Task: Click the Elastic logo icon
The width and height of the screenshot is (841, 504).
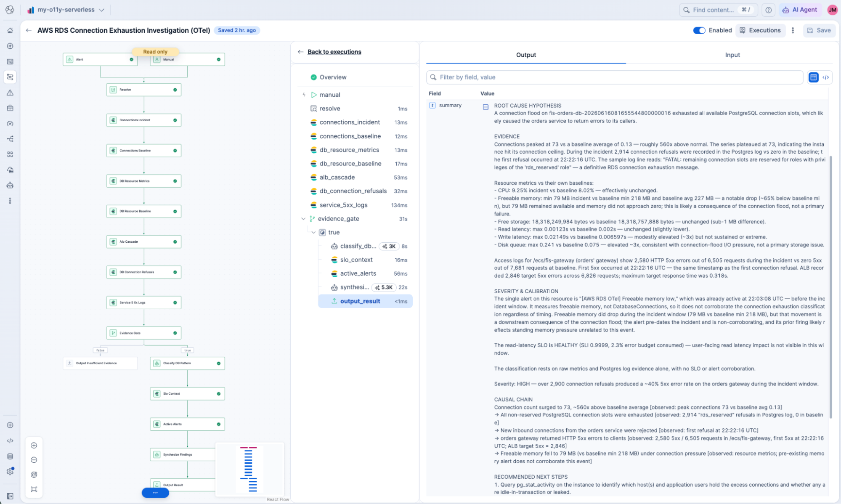Action: pyautogui.click(x=10, y=9)
